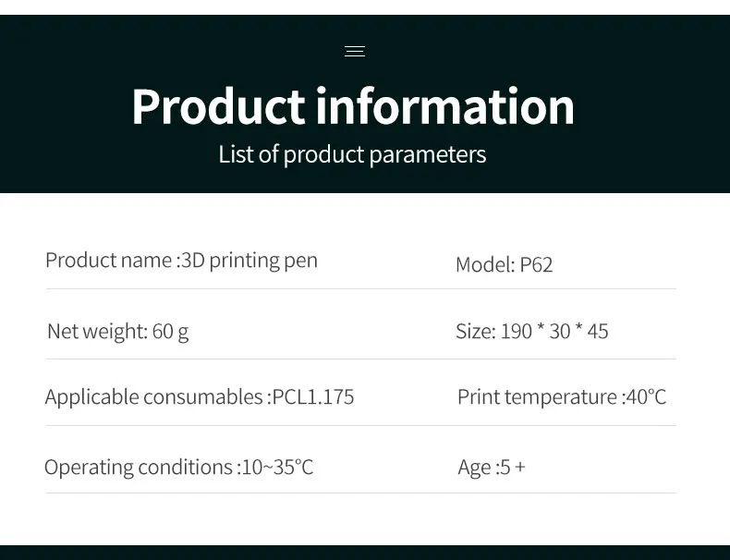Viewport: 730px width, 560px height.
Task: Select the "60 g" weight value
Action: (x=171, y=331)
